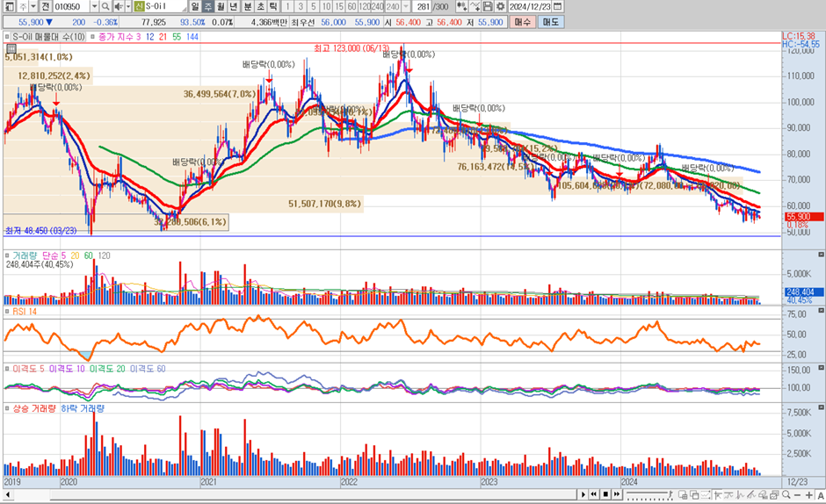Switch to 월 monthly chart period
Viewport: 826px width, 504px height.
point(221,7)
